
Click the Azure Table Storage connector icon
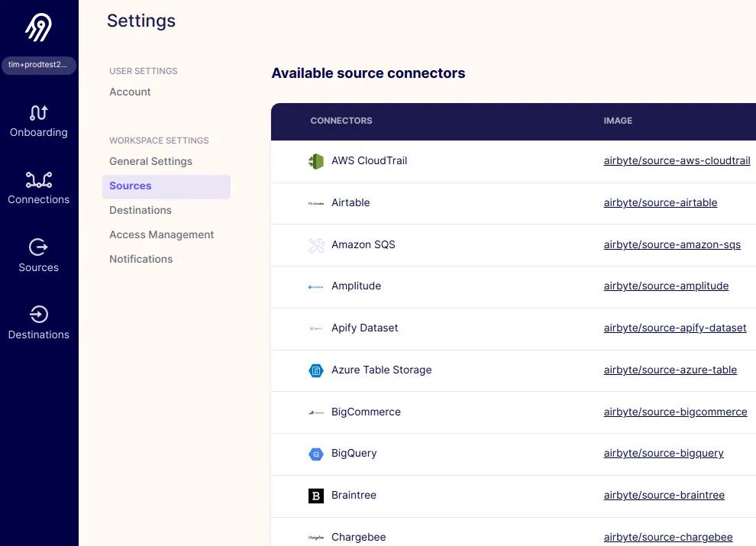coord(316,370)
